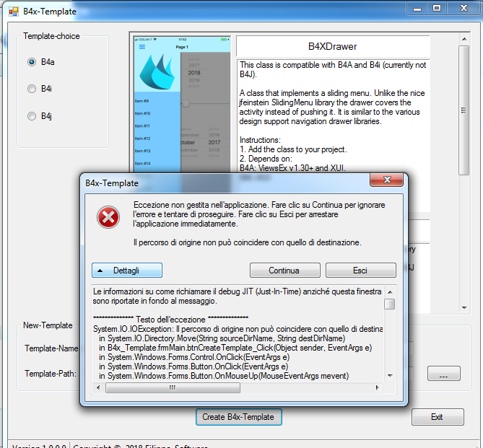Screen dimensions: 483x448
Task: Minimize the B4x-Template main window
Action: 417,9
